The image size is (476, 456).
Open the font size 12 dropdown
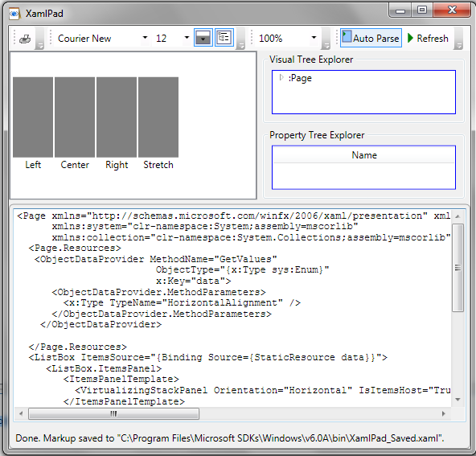click(x=187, y=38)
